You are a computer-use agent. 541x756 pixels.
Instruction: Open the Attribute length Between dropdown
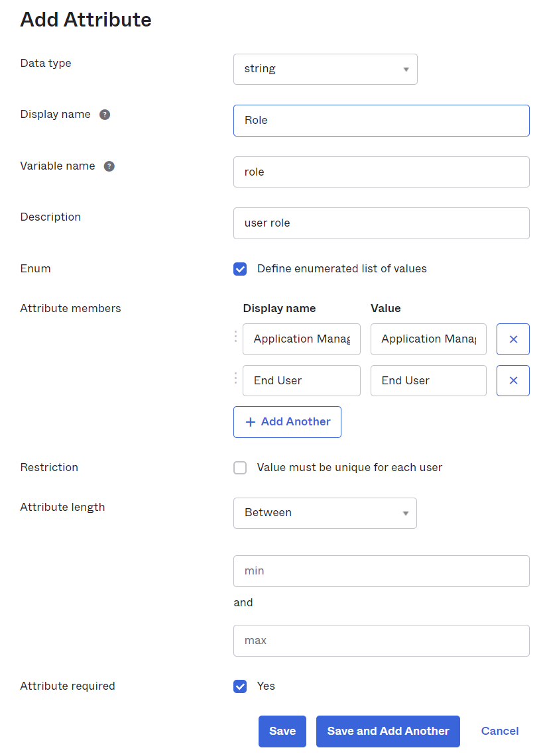coord(325,512)
